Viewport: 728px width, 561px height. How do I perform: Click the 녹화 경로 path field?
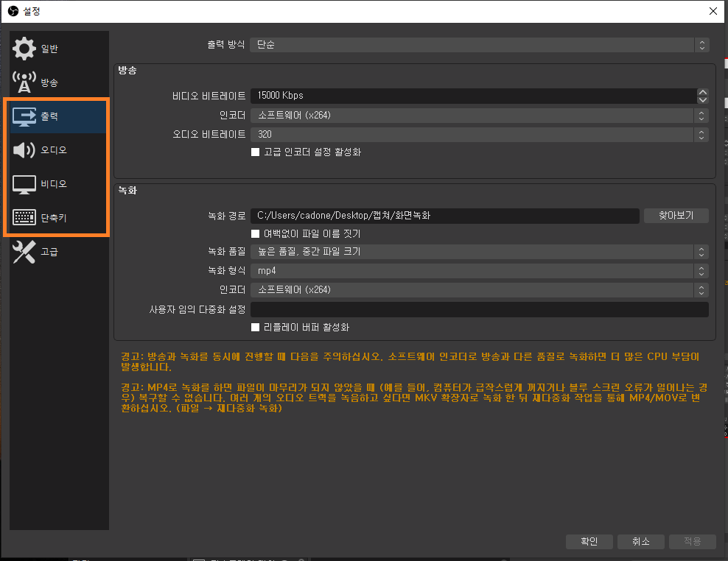click(x=445, y=216)
